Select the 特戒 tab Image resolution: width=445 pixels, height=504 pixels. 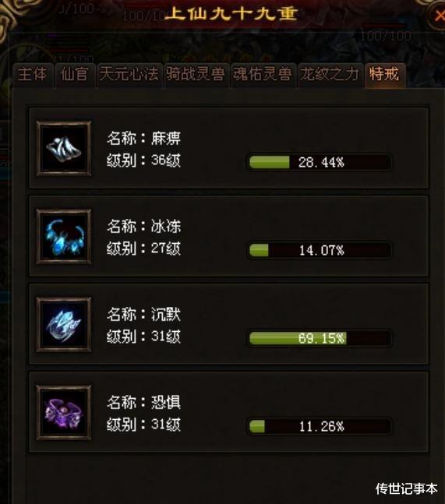coord(384,75)
